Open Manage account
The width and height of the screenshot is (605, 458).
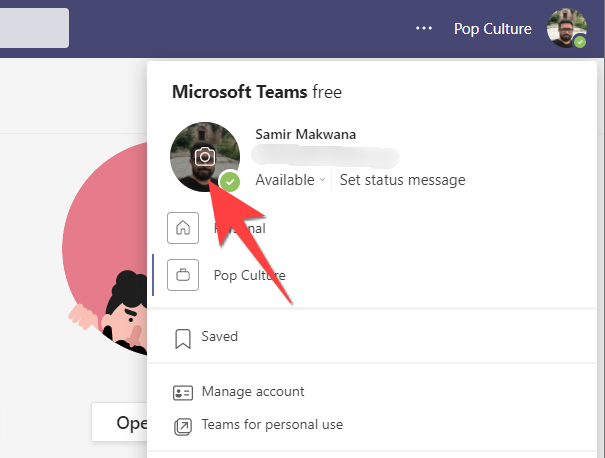tap(253, 391)
